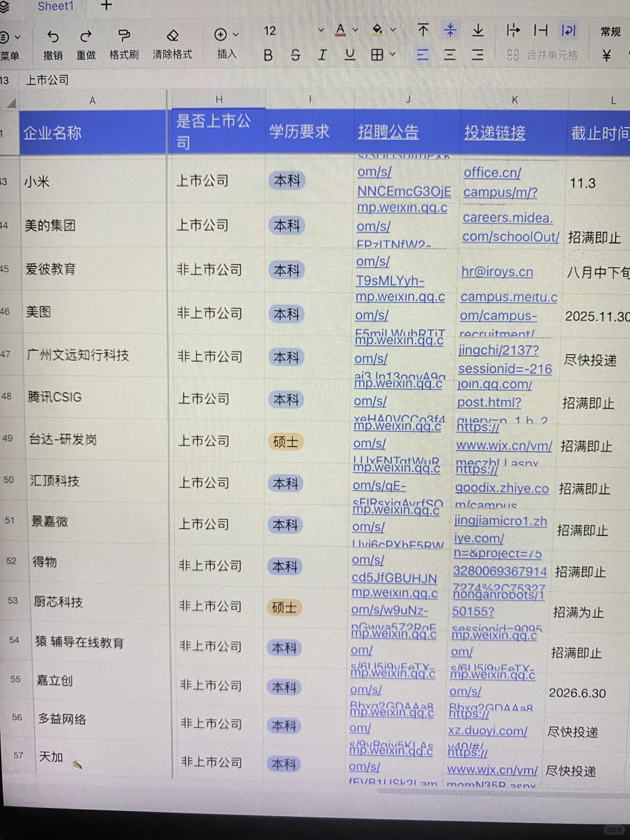This screenshot has height=840, width=630.
Task: Open the number format 常规 selector
Action: pyautogui.click(x=611, y=32)
